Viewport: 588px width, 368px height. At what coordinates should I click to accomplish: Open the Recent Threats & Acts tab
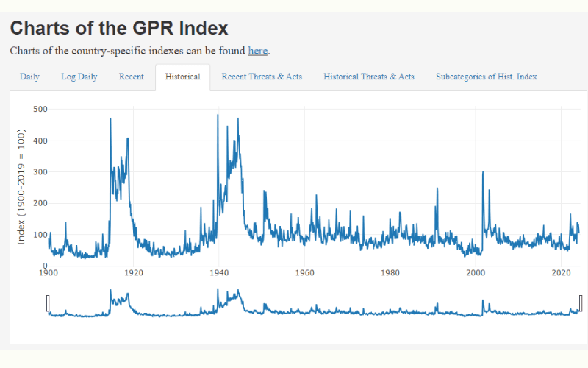coord(262,77)
